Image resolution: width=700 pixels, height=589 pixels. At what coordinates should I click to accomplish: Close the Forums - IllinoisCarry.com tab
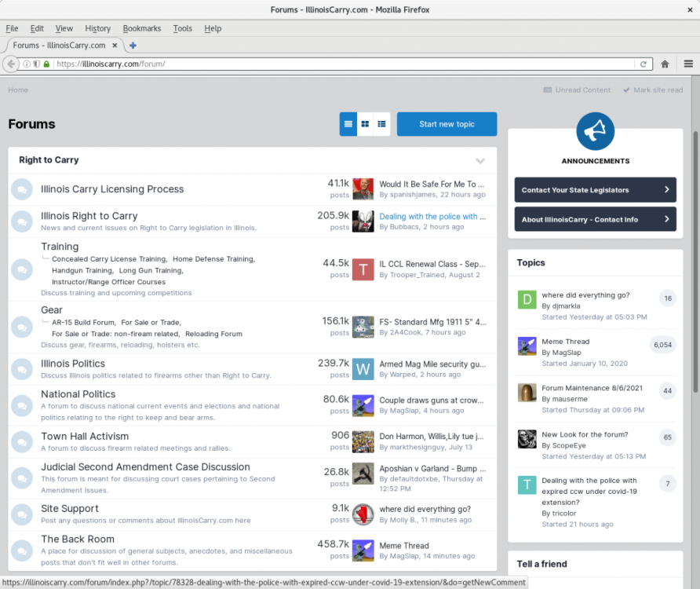coord(115,45)
